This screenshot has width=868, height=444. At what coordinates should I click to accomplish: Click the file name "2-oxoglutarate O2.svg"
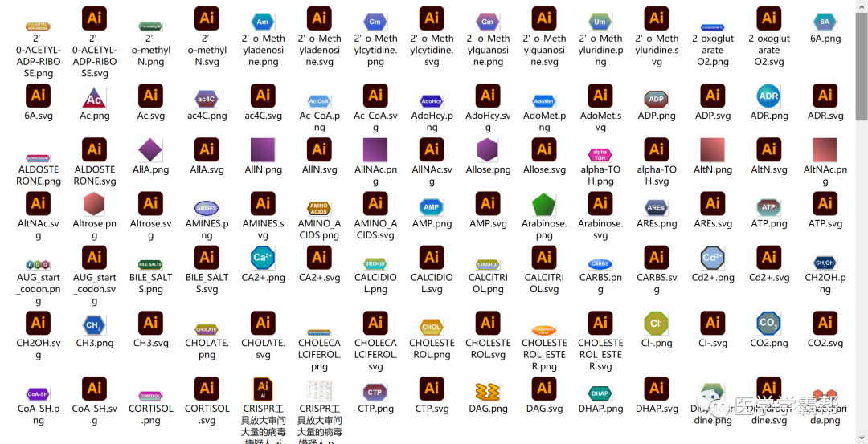(x=769, y=50)
